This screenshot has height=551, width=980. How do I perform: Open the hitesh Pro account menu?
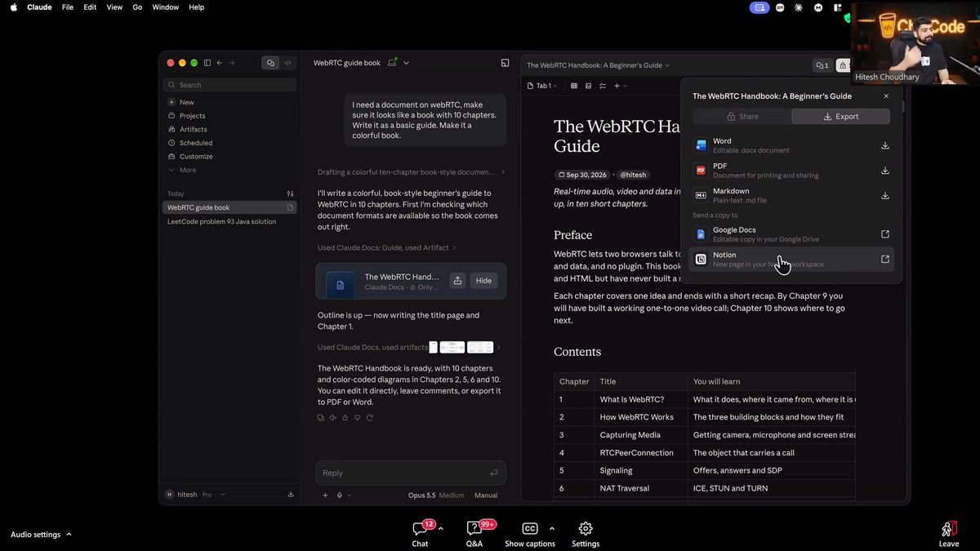point(195,494)
